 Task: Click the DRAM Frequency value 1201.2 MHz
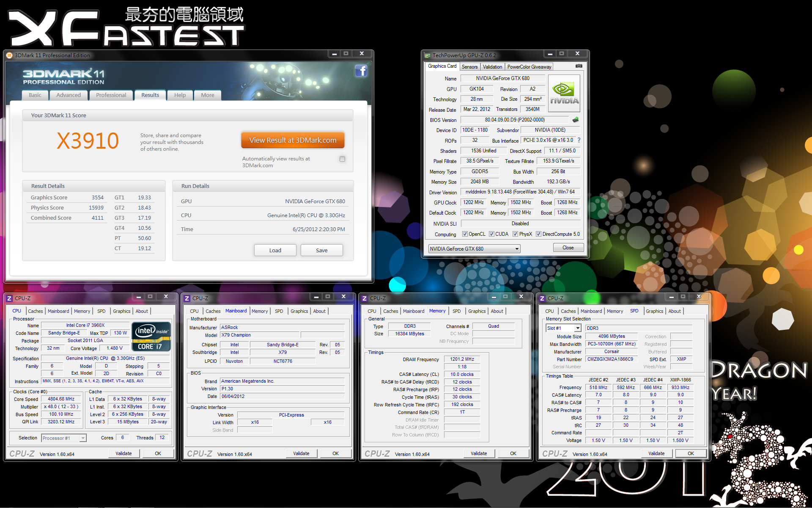(462, 359)
